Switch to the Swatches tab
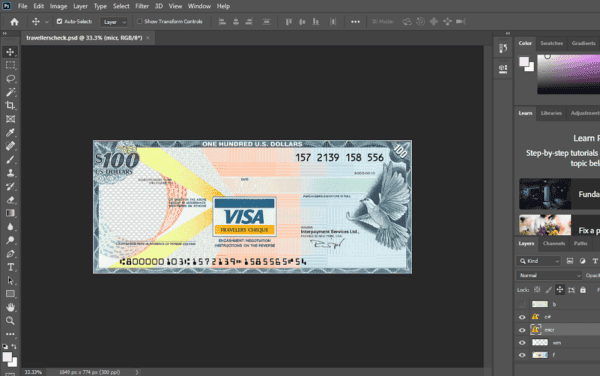Image resolution: width=600 pixels, height=376 pixels. tap(551, 43)
